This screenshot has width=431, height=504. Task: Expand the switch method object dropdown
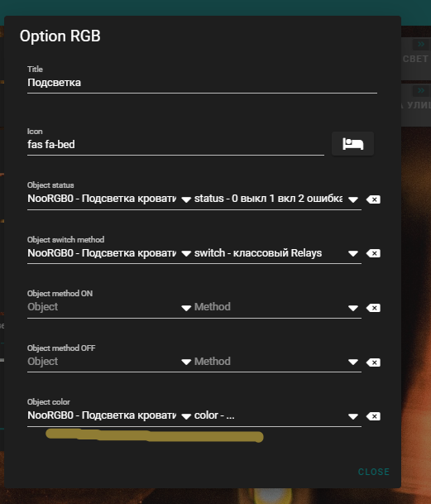109,253
